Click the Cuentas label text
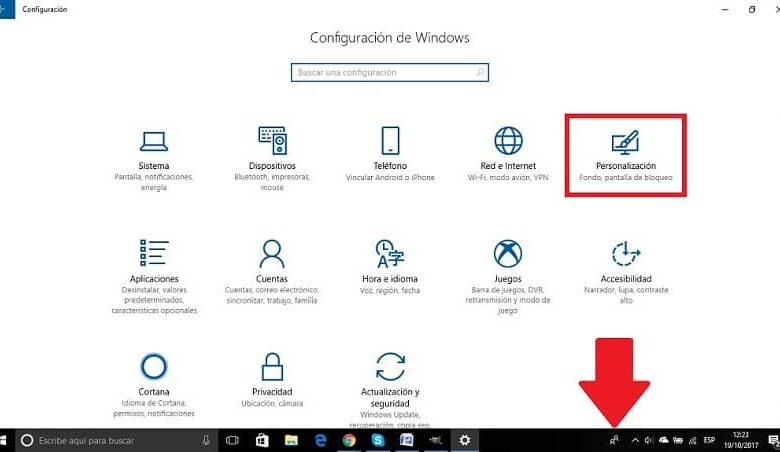The height and width of the screenshot is (452, 780). click(272, 279)
